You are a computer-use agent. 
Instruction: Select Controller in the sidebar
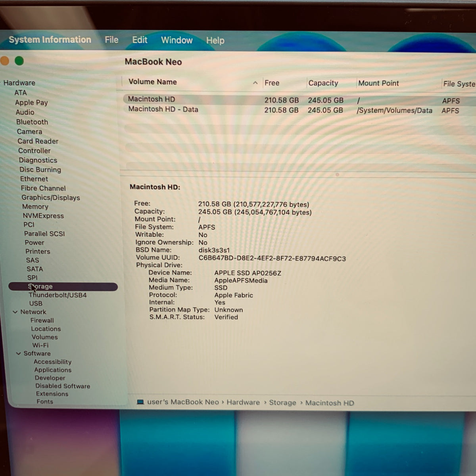click(35, 151)
